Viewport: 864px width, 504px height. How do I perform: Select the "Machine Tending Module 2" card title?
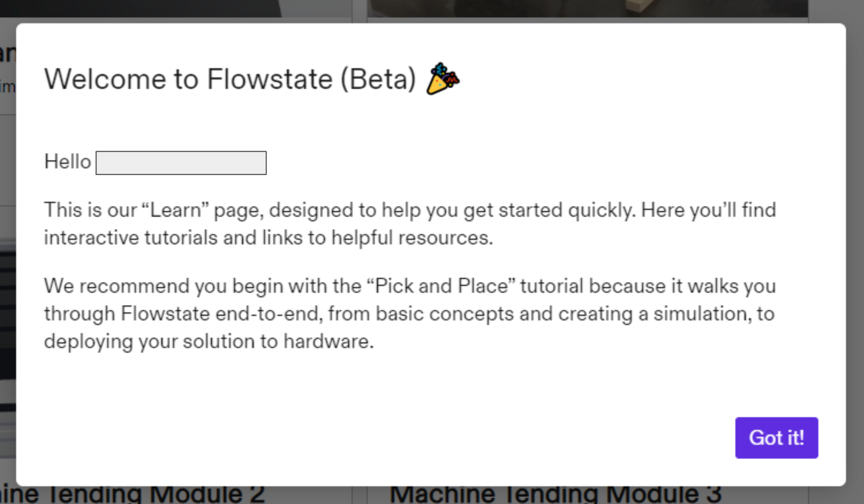click(133, 495)
